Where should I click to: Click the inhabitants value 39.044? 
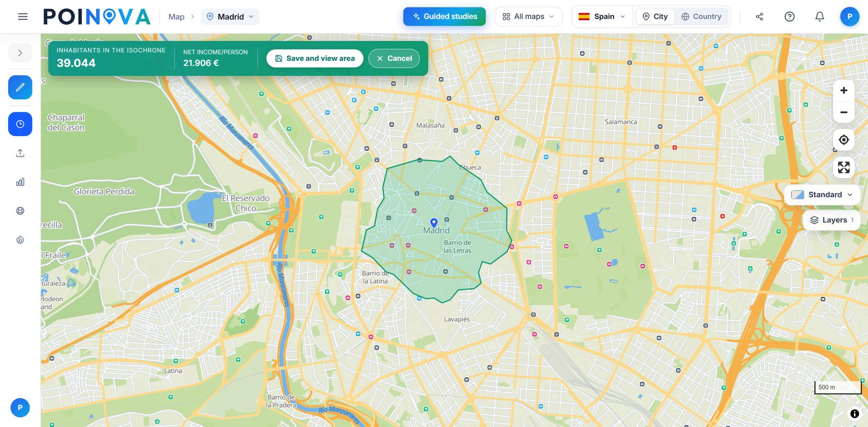[x=76, y=63]
